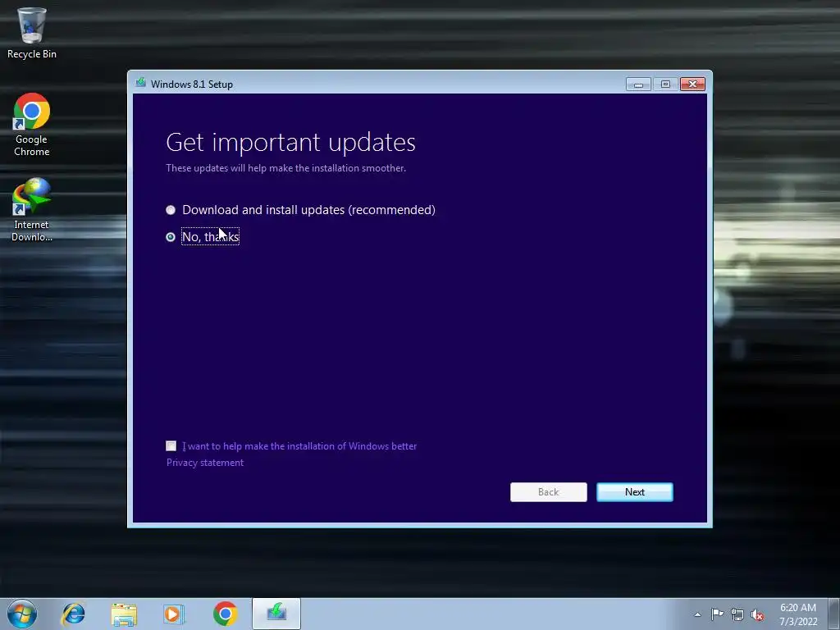Screen dimensions: 840x630
Task: Open the Privacy statement link
Action: (204, 463)
